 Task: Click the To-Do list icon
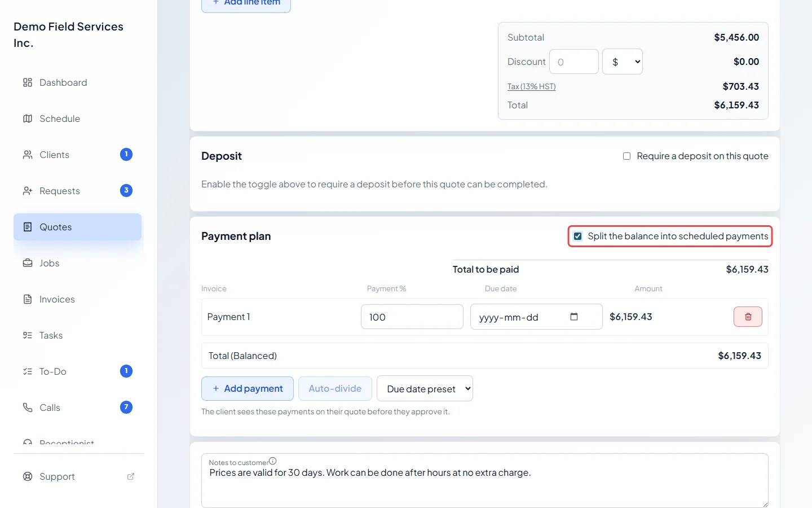pyautogui.click(x=28, y=371)
